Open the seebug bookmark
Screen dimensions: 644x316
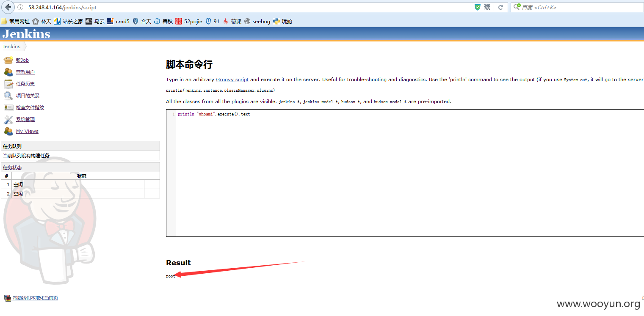[257, 21]
